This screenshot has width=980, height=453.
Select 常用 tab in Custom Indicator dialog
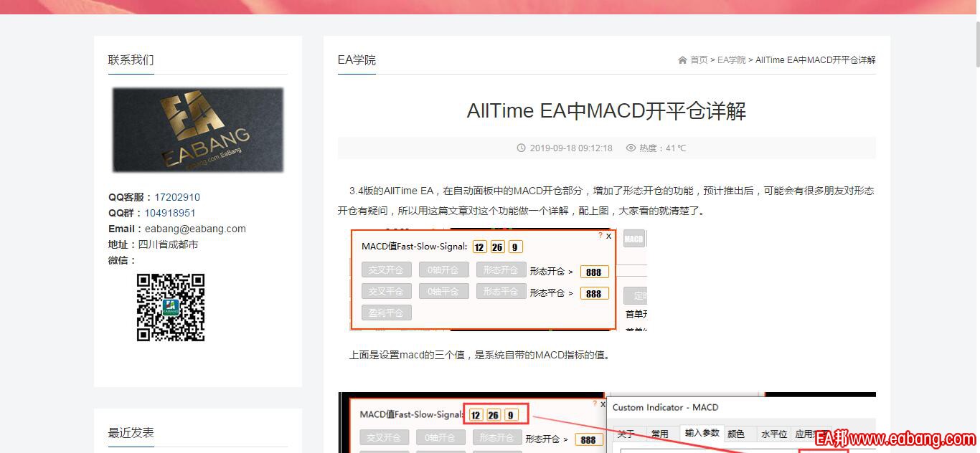click(659, 434)
